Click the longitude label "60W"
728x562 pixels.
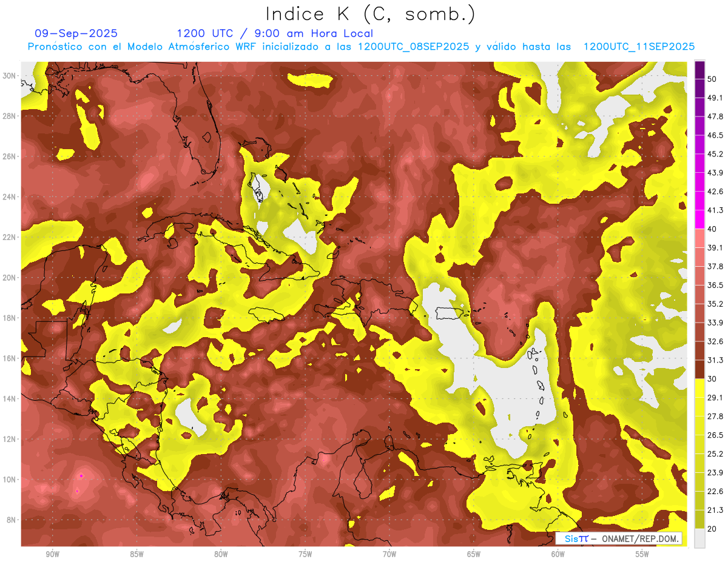pyautogui.click(x=558, y=554)
